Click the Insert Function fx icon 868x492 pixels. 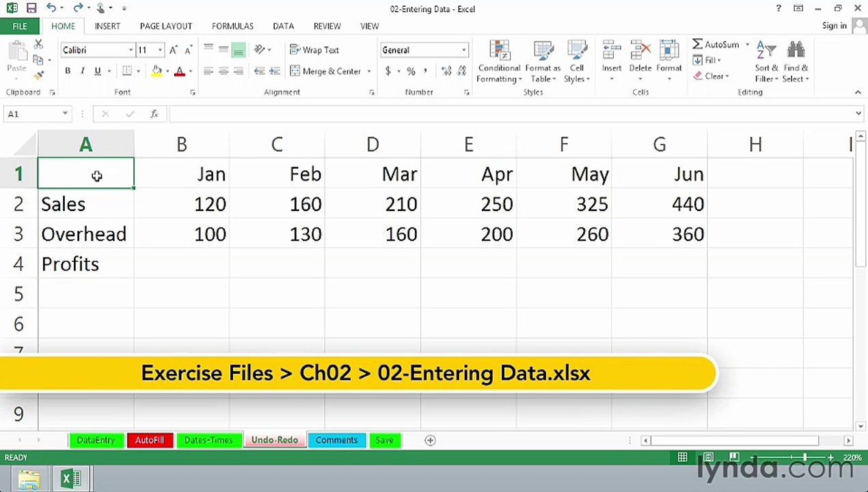click(154, 114)
